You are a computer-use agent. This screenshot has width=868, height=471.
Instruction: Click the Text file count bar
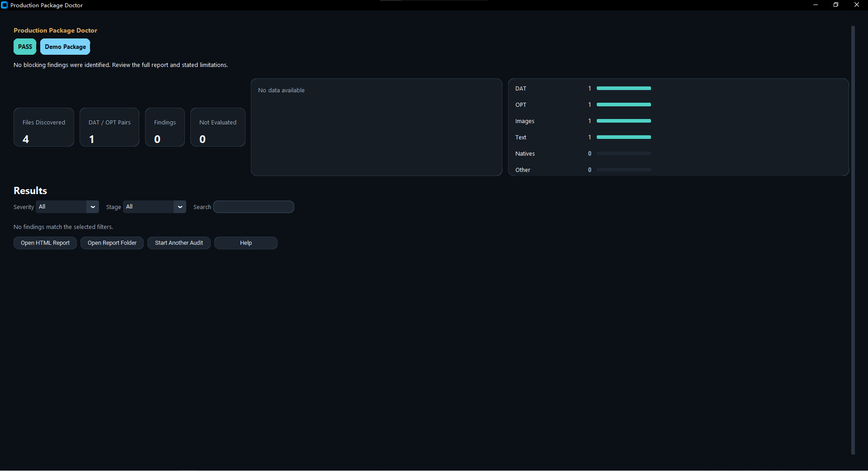(624, 137)
